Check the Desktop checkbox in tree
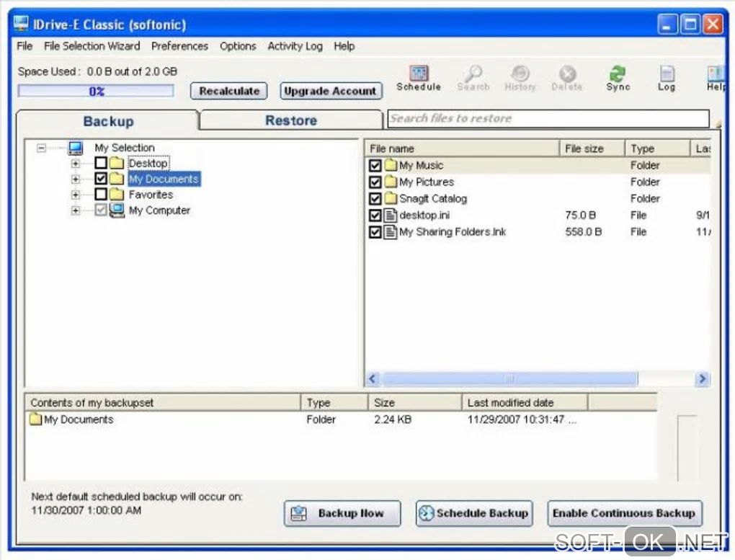 click(x=100, y=163)
